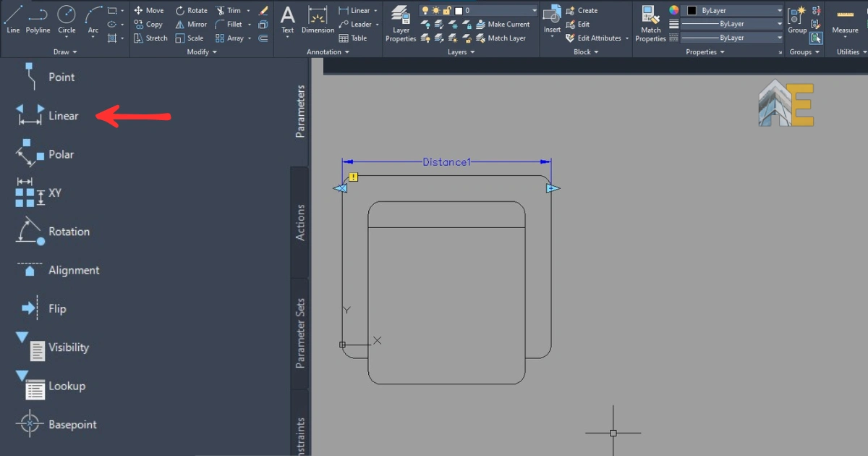Select the Basepoint parameter
This screenshot has height=456, width=868.
click(72, 425)
